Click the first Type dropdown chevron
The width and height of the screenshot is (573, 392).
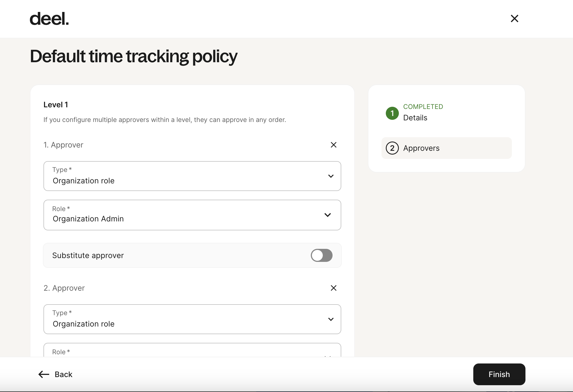pyautogui.click(x=331, y=176)
